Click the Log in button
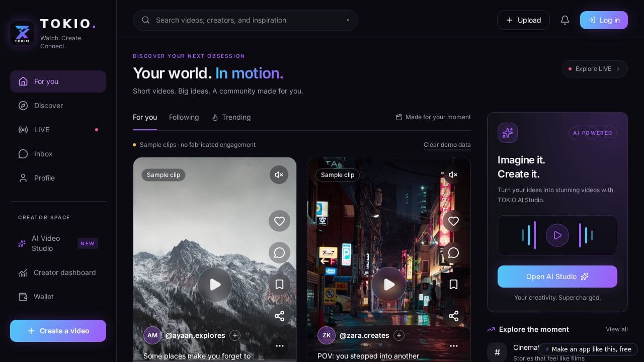Screen dimensions: 644x362 (604, 20)
